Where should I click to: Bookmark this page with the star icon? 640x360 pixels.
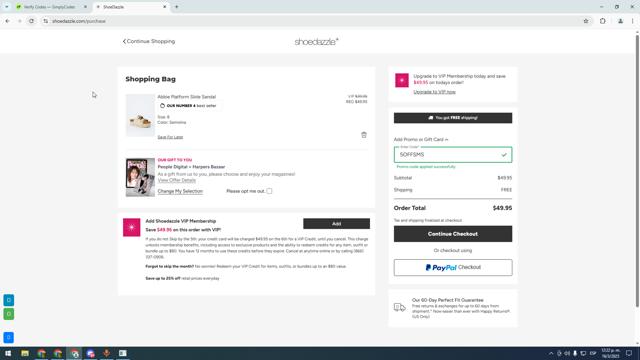click(586, 21)
